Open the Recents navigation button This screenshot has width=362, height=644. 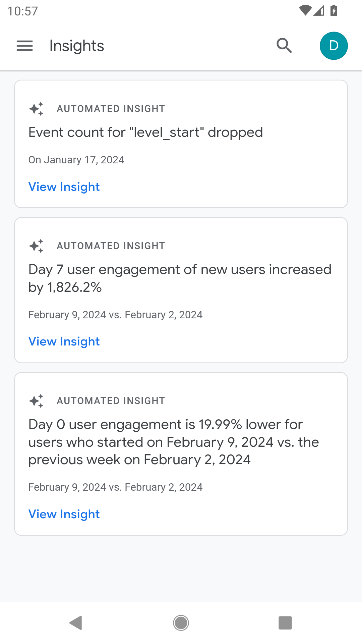coord(285,623)
